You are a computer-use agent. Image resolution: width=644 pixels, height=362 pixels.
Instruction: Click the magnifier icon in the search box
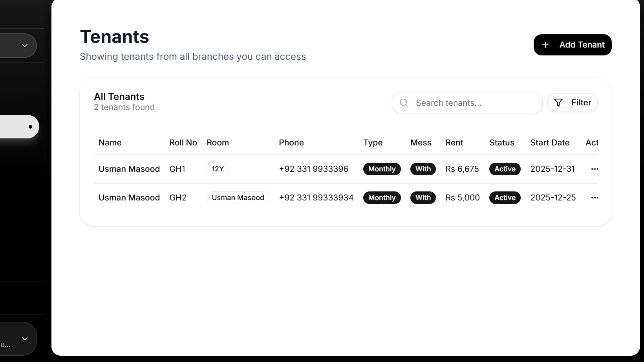click(404, 103)
